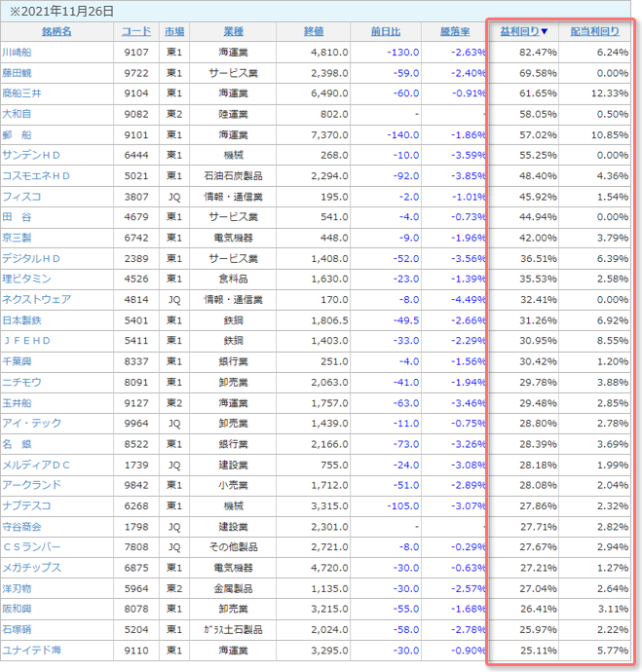Select change rate -4.49%

pyautogui.click(x=469, y=300)
